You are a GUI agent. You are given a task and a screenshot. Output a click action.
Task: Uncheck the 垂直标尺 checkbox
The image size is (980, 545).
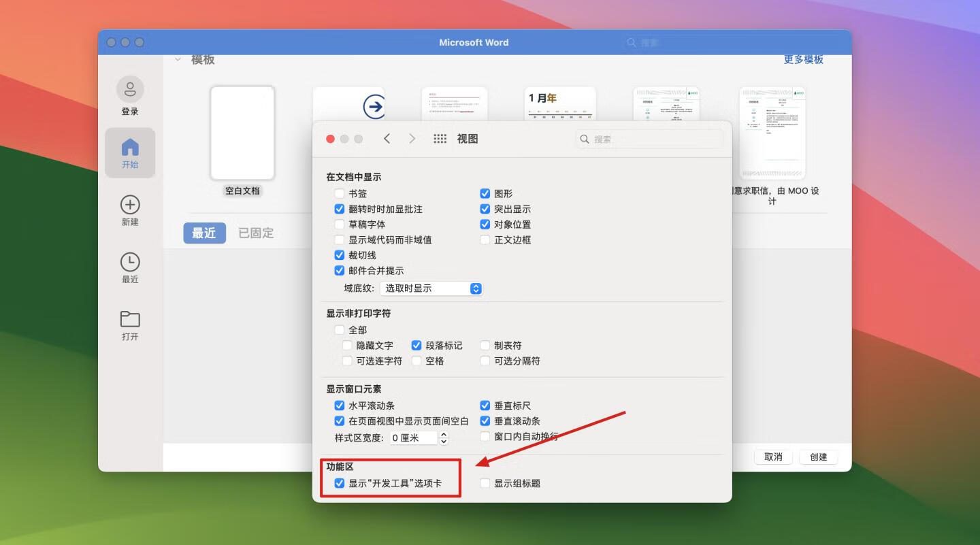coord(485,406)
